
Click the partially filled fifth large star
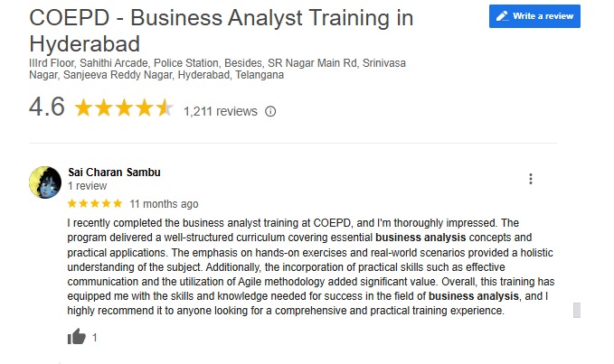pyautogui.click(x=164, y=109)
